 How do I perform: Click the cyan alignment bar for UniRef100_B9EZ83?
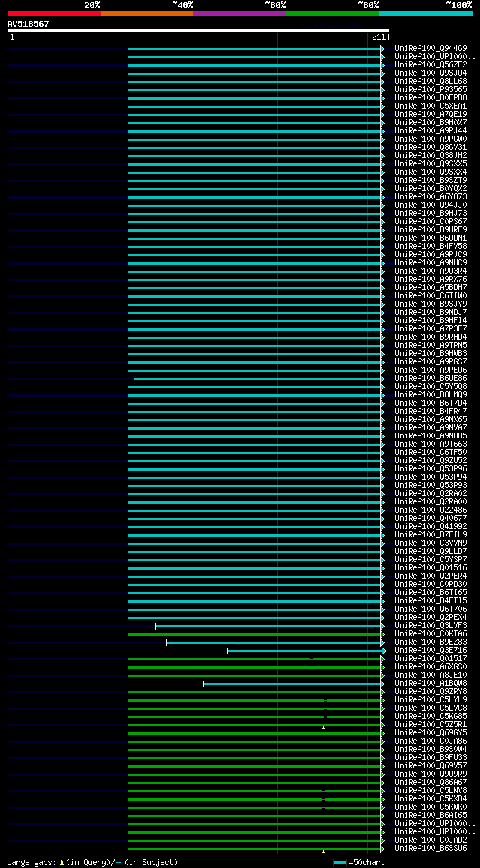[x=274, y=642]
